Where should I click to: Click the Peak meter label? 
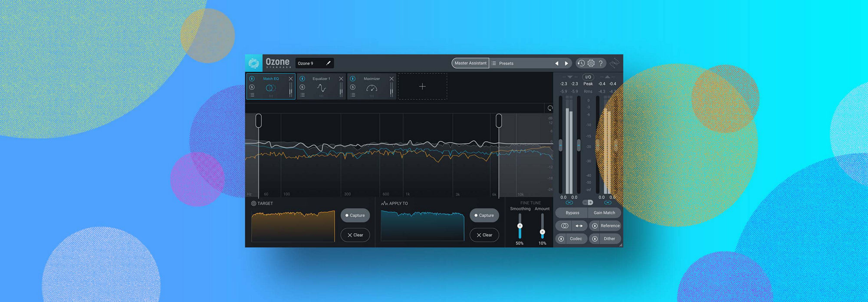coord(588,84)
